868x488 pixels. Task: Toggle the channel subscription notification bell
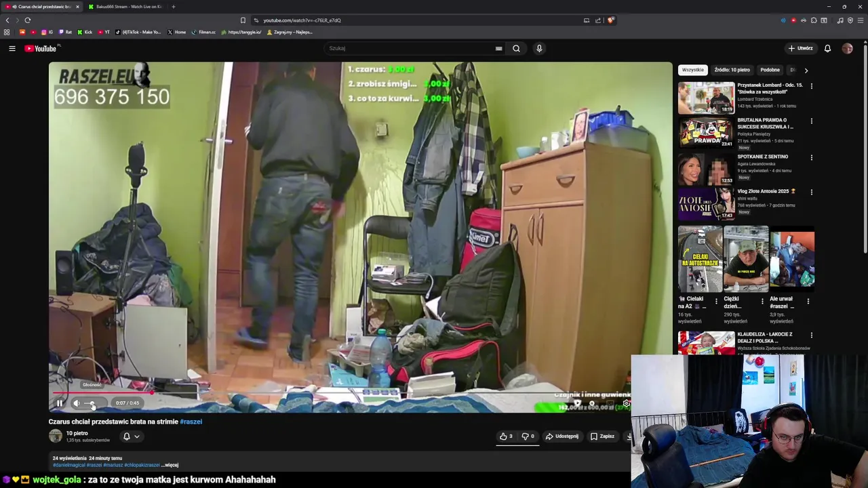131,436
